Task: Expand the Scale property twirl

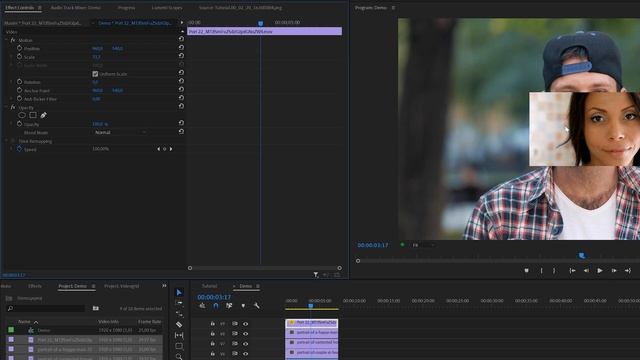Action: pyautogui.click(x=11, y=57)
